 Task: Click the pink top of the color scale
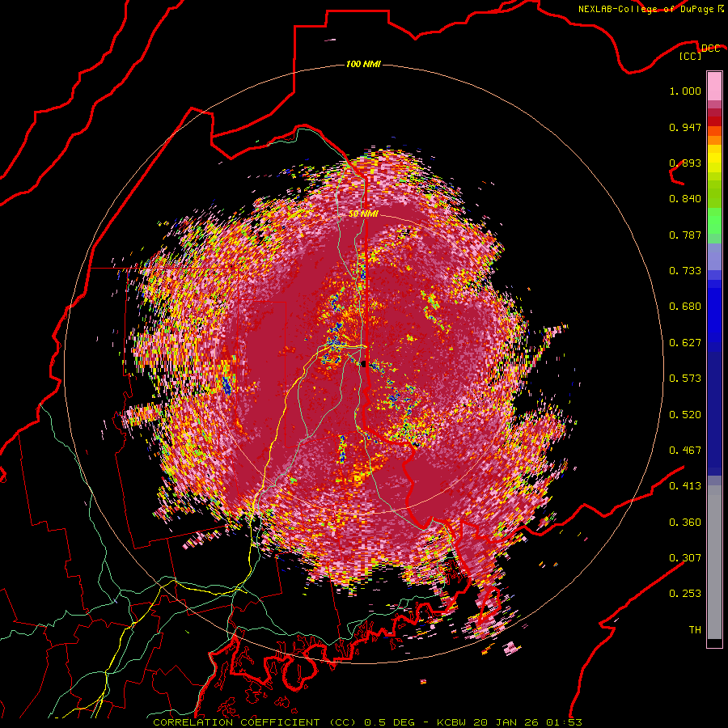pos(714,86)
